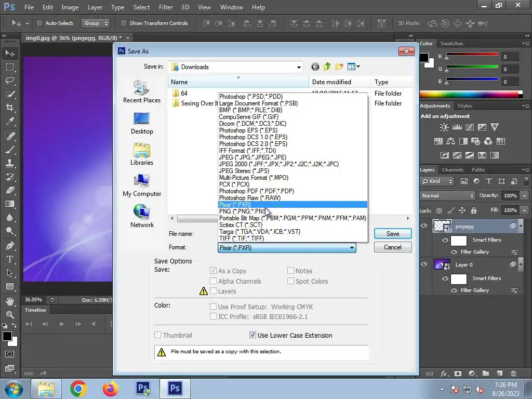Sort files by Name column
Image resolution: width=532 pixels, height=399 pixels.
coord(238,82)
